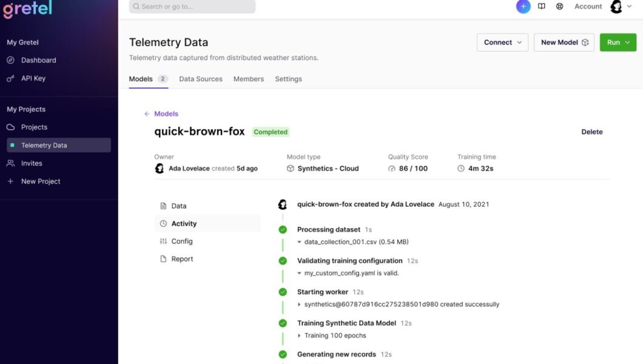643x364 pixels.
Task: Click the August 10, 2021 date
Action: [x=464, y=204]
